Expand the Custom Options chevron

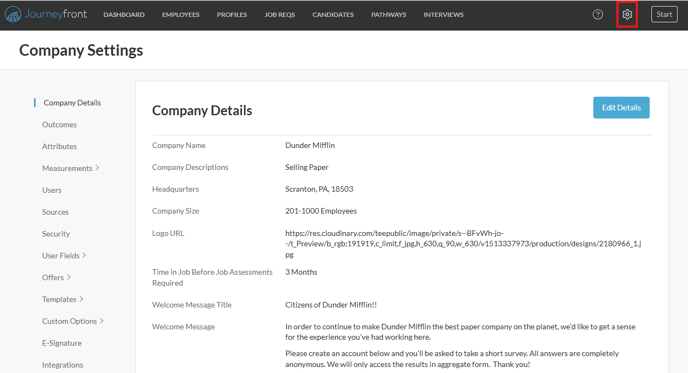click(x=102, y=321)
